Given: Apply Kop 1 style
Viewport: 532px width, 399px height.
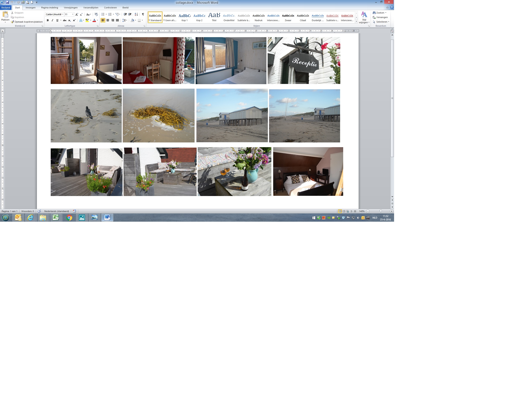Looking at the screenshot, I should point(185,17).
